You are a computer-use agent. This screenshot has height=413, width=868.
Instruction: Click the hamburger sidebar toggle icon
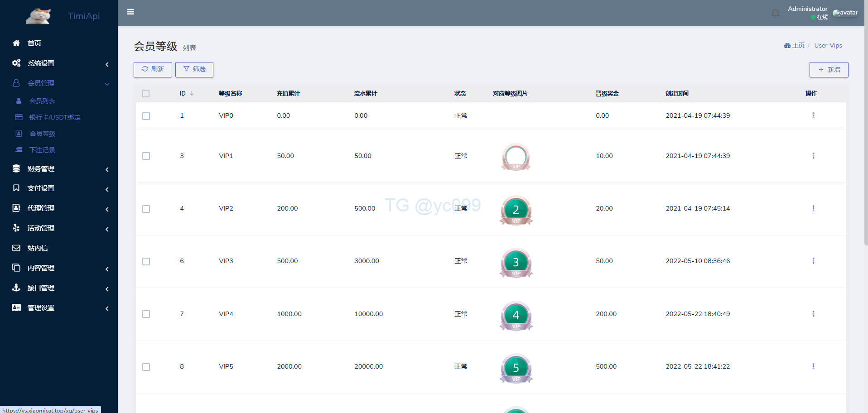pos(130,12)
